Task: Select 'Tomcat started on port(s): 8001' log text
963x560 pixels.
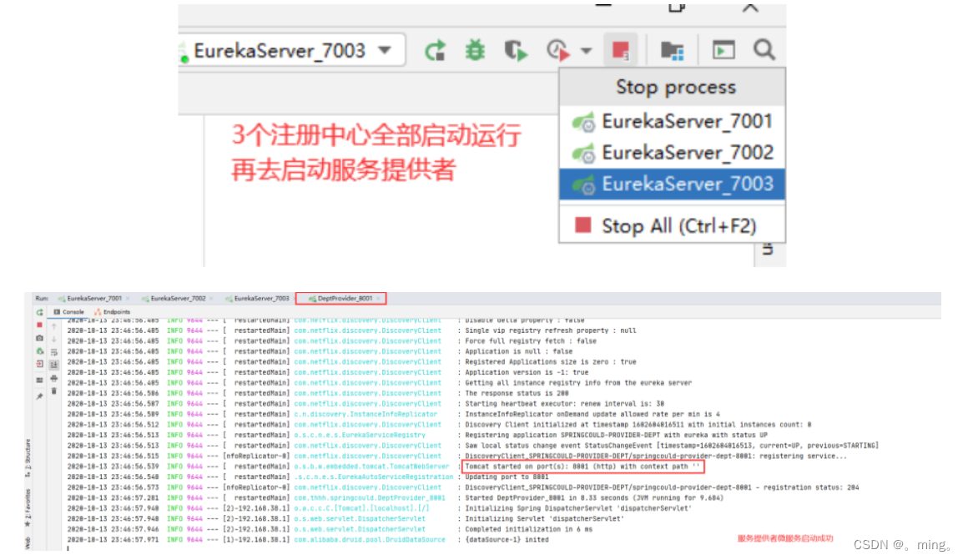Action: [582, 467]
